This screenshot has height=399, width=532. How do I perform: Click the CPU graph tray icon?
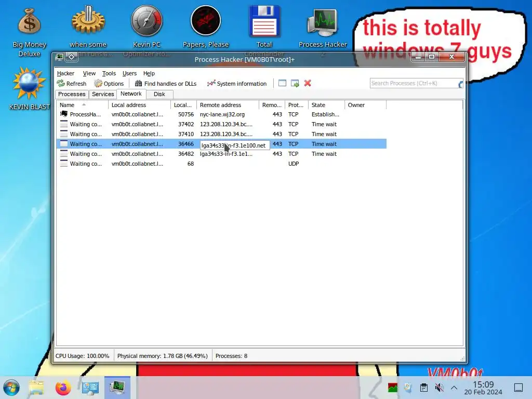393,388
